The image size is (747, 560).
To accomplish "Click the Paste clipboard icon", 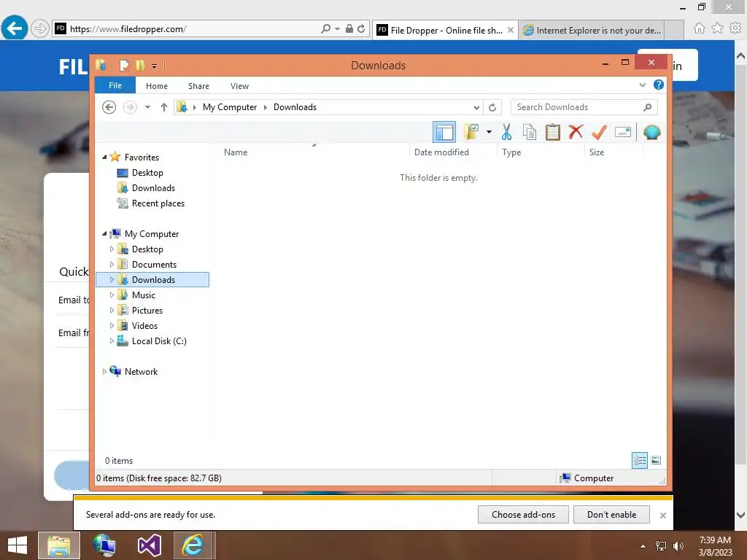I will pyautogui.click(x=553, y=132).
